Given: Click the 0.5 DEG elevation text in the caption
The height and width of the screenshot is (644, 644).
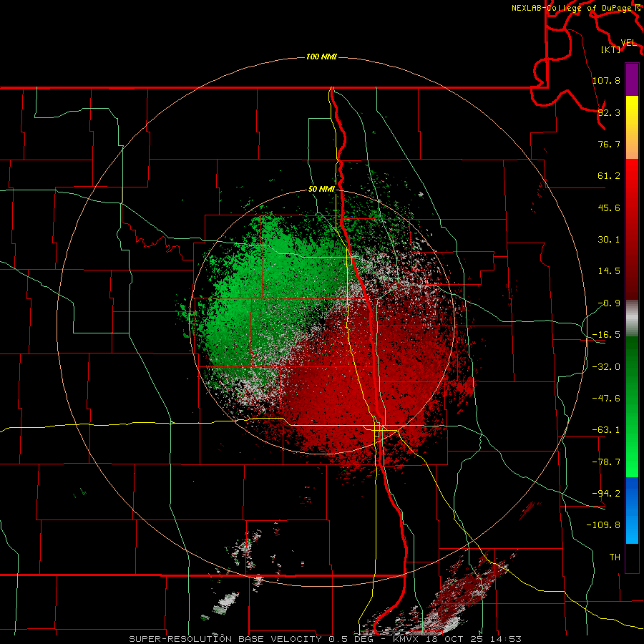Looking at the screenshot, I should [x=351, y=639].
